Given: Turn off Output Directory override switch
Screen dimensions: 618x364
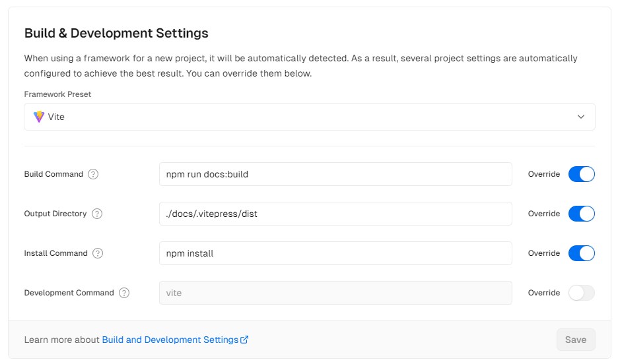Looking at the screenshot, I should tap(581, 214).
